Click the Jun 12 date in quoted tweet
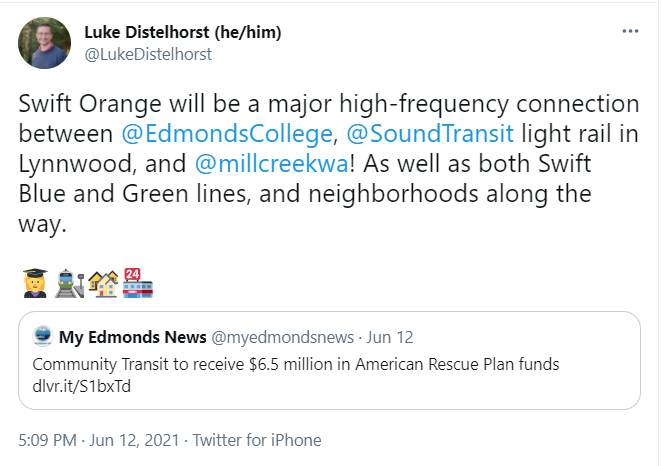661x466 pixels. coord(390,337)
